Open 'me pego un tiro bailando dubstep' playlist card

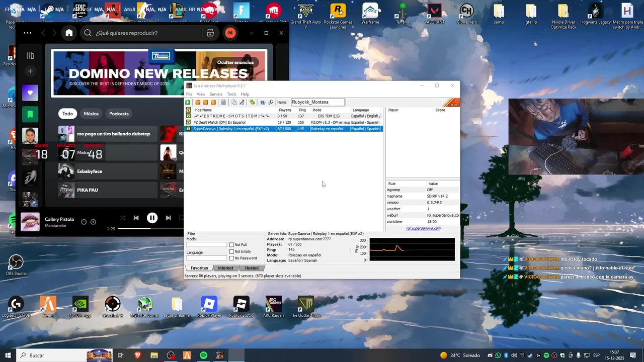pos(108,134)
